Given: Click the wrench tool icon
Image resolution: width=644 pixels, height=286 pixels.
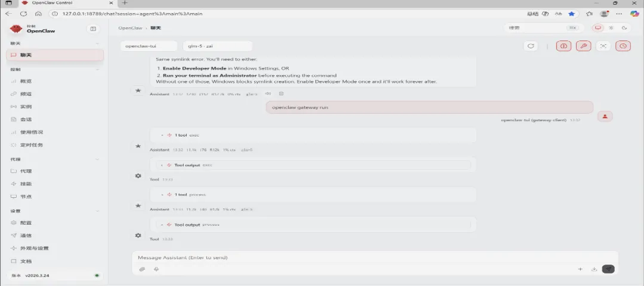Looking at the screenshot, I should click(x=583, y=46).
